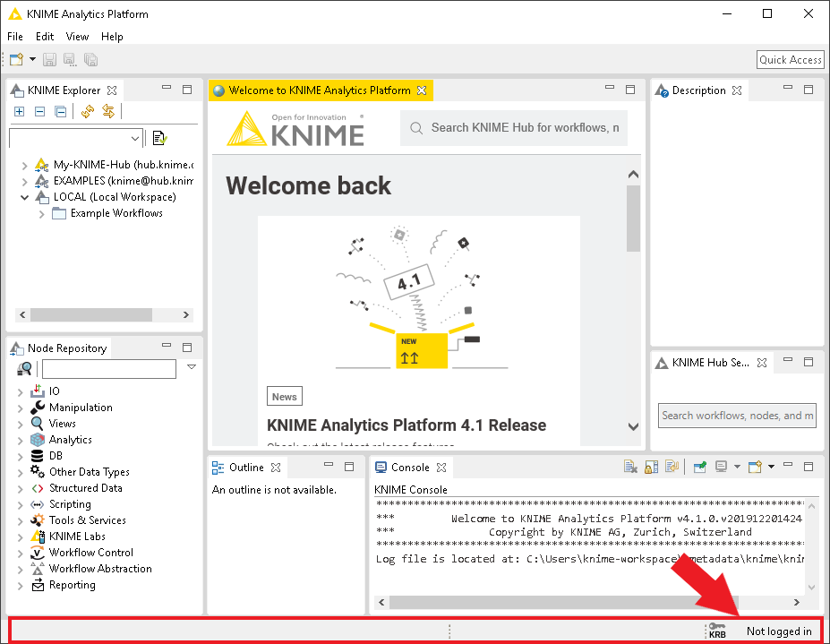This screenshot has height=644, width=830.
Task: Open the File menu
Action: click(15, 37)
